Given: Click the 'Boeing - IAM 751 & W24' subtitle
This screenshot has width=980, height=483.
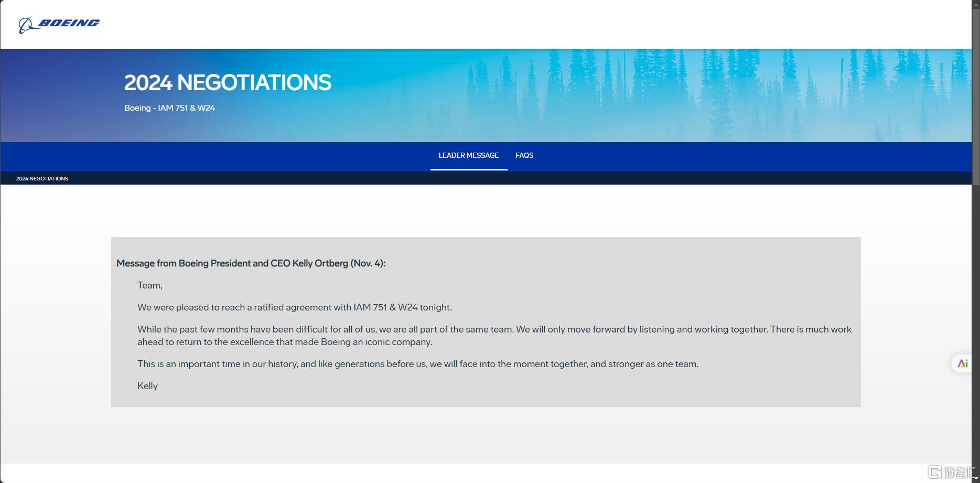Looking at the screenshot, I should coord(169,108).
